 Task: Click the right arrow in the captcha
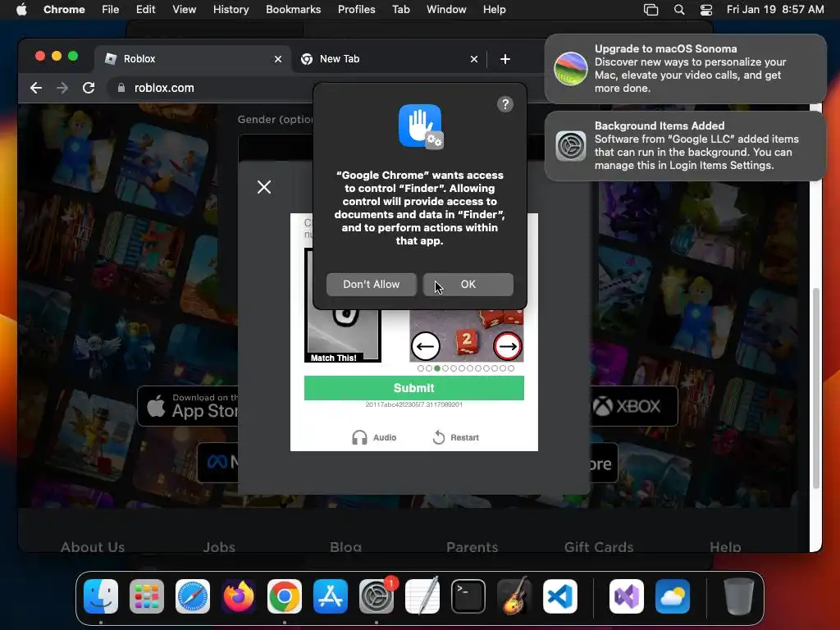point(507,346)
